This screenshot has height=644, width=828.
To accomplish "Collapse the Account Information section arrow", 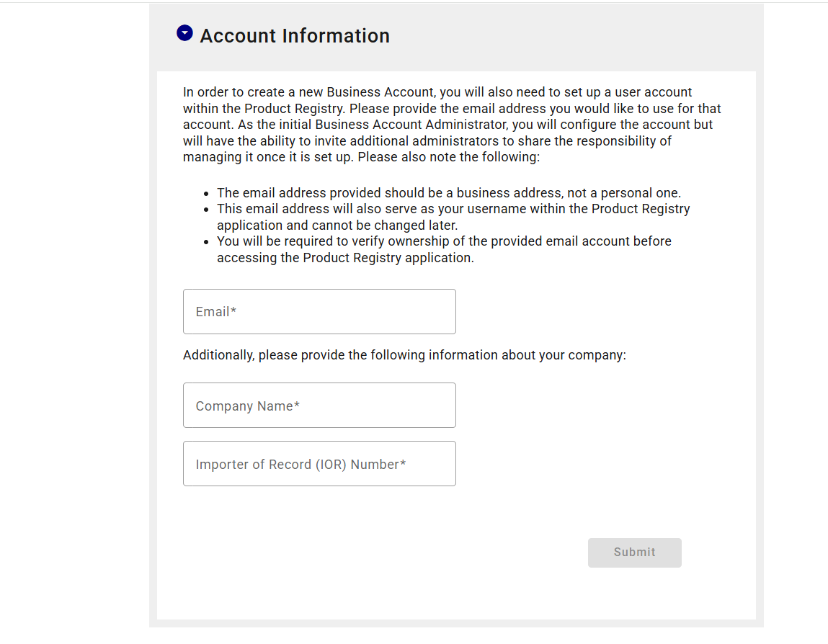I will pos(184,33).
